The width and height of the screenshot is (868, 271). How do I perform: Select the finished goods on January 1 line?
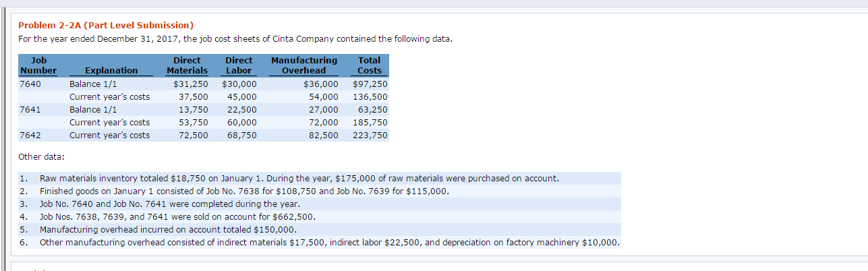pyautogui.click(x=244, y=191)
